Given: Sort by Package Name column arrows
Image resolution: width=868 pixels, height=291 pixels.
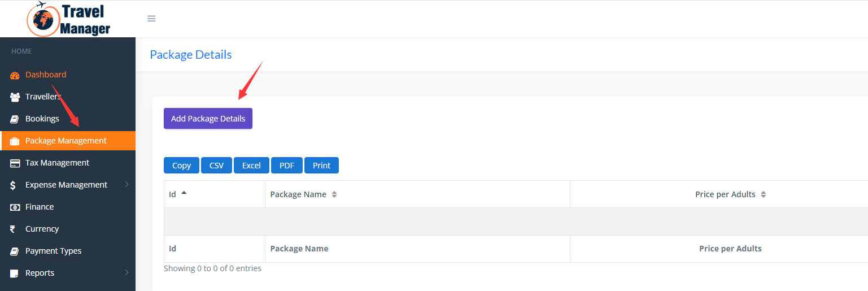Looking at the screenshot, I should click(x=334, y=194).
